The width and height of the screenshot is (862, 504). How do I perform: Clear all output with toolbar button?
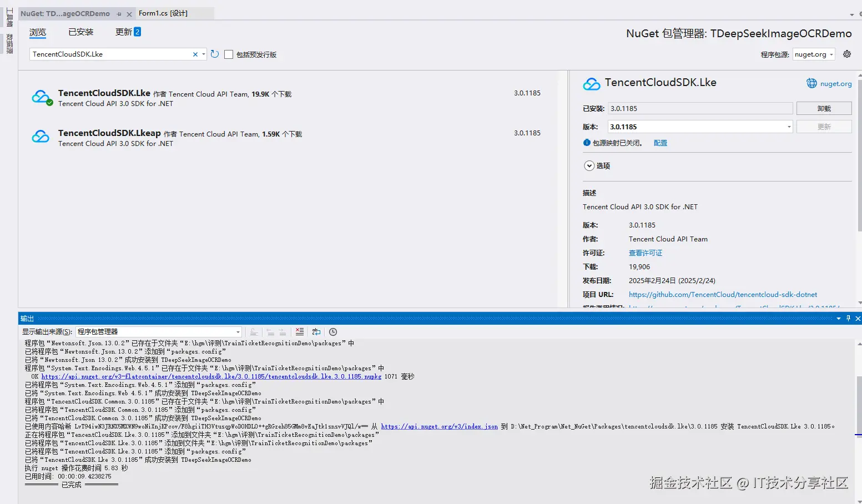[x=300, y=332]
